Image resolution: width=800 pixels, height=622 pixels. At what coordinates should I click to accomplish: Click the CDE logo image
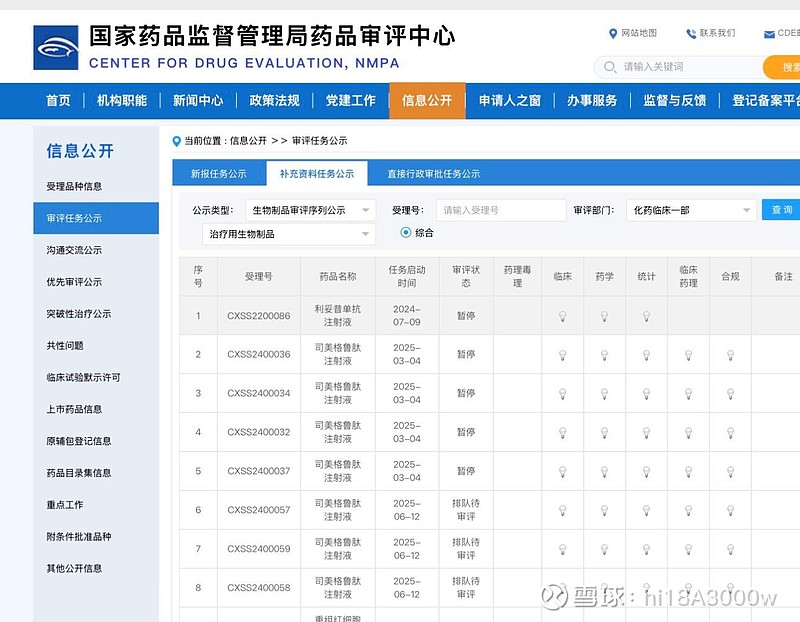[56, 47]
